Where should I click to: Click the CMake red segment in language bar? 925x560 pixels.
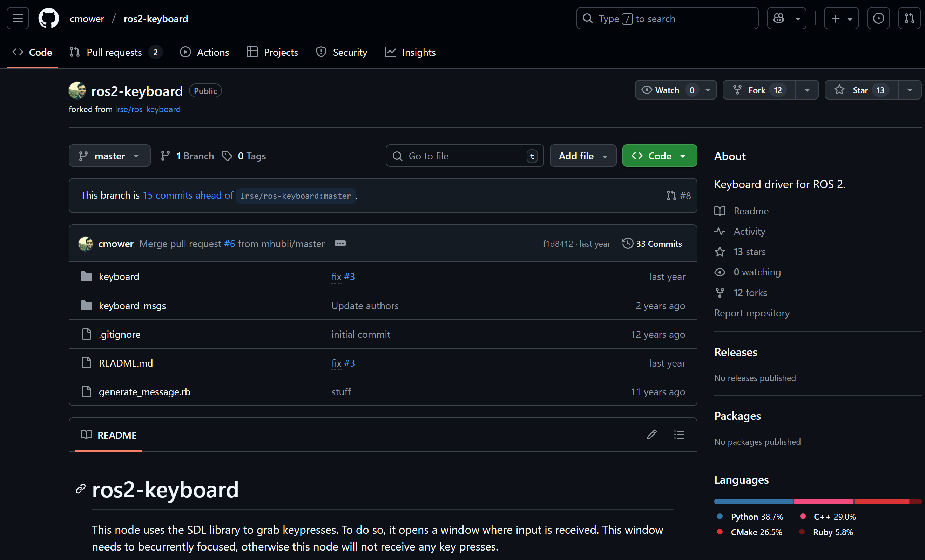pos(881,501)
